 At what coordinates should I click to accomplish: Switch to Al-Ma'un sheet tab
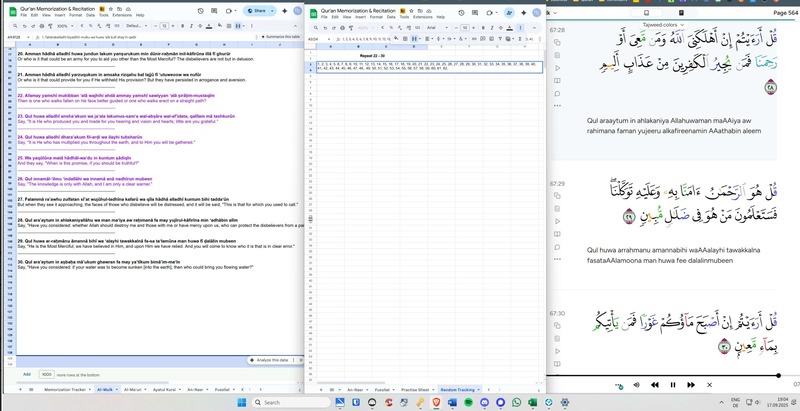coord(133,390)
